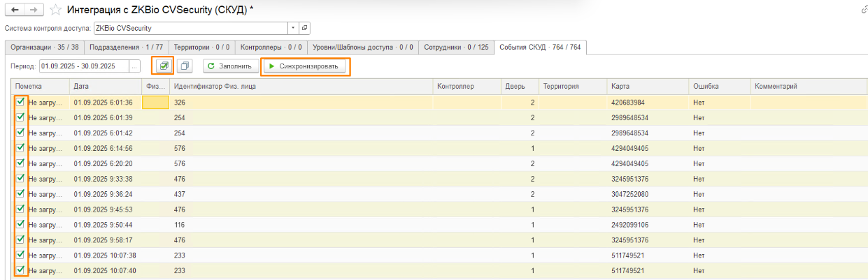Viewport: 868px width, 280px height.
Task: Click the forward navigation arrow
Action: [x=34, y=10]
